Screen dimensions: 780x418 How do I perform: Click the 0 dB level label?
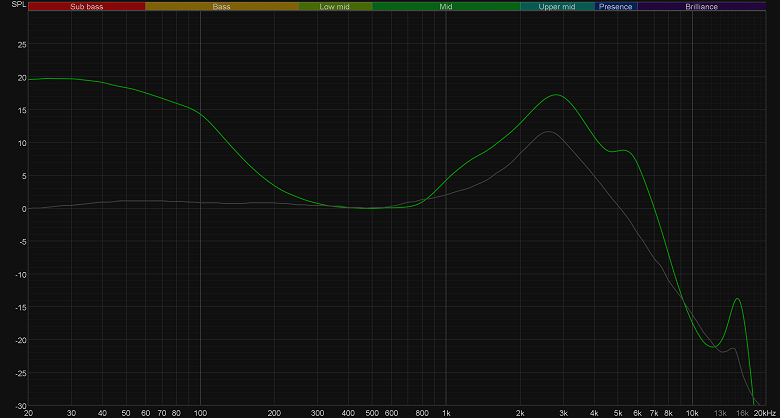[24, 209]
